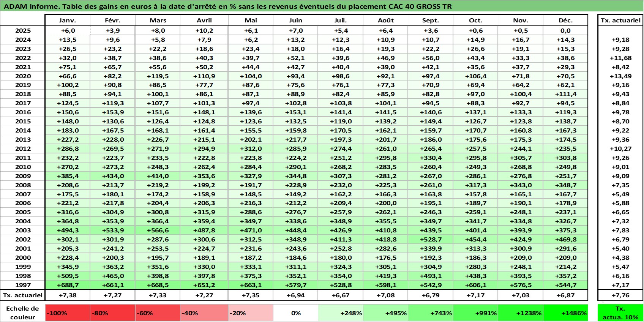Click the +364,8 cell in row 2004
Screen dimensions: 644x322
click(x=68, y=221)
